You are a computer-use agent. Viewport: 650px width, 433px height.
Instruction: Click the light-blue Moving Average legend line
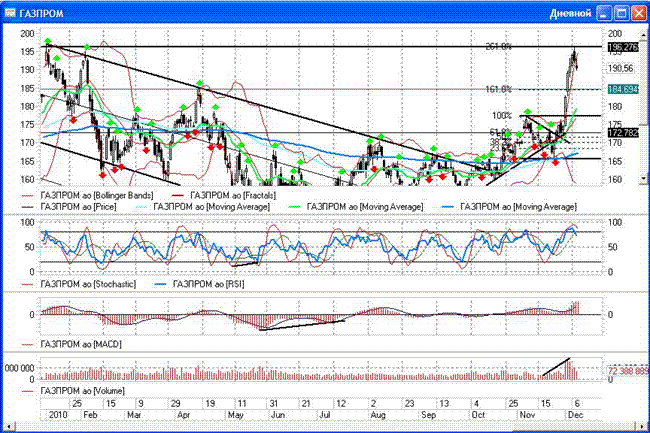coord(141,207)
